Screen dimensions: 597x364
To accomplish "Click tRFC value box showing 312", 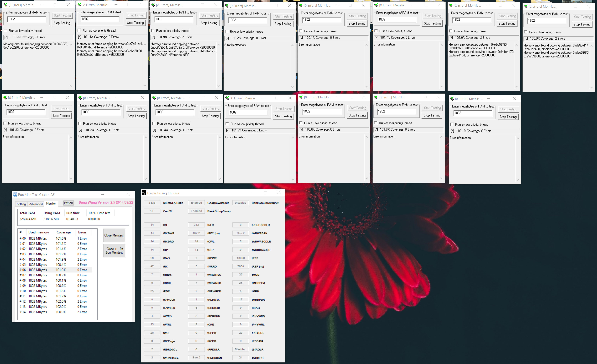I will [x=196, y=225].
